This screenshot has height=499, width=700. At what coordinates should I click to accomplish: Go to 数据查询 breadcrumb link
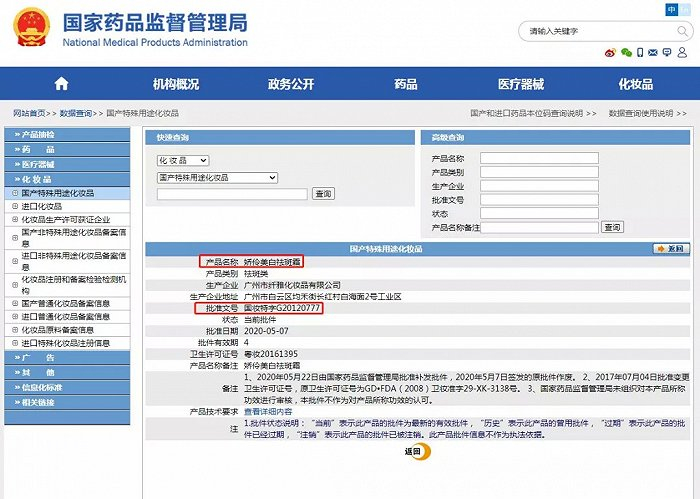click(76, 113)
